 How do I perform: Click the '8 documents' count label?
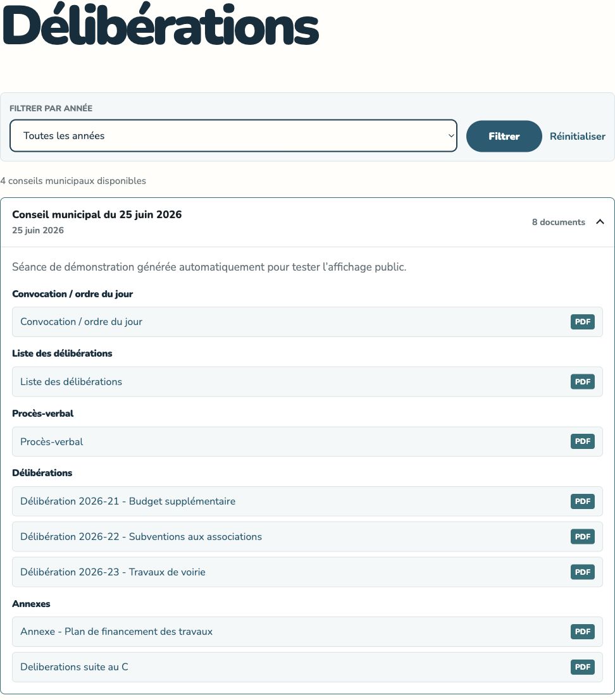558,222
